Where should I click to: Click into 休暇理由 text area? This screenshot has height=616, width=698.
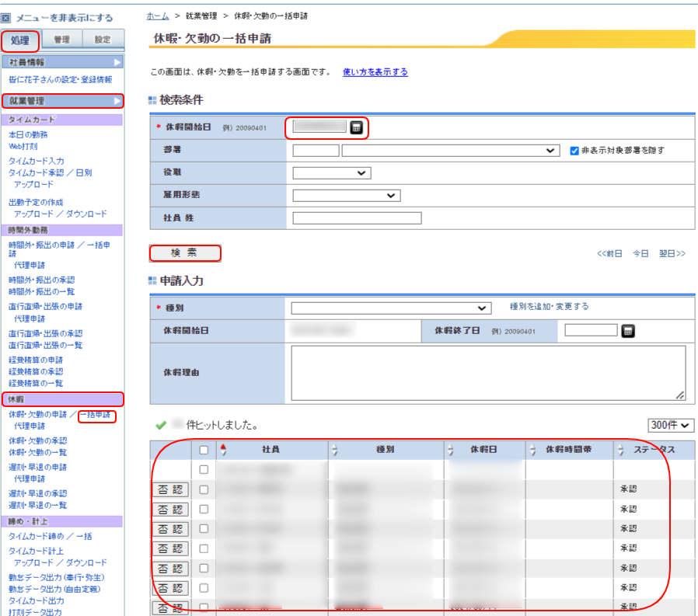488,373
